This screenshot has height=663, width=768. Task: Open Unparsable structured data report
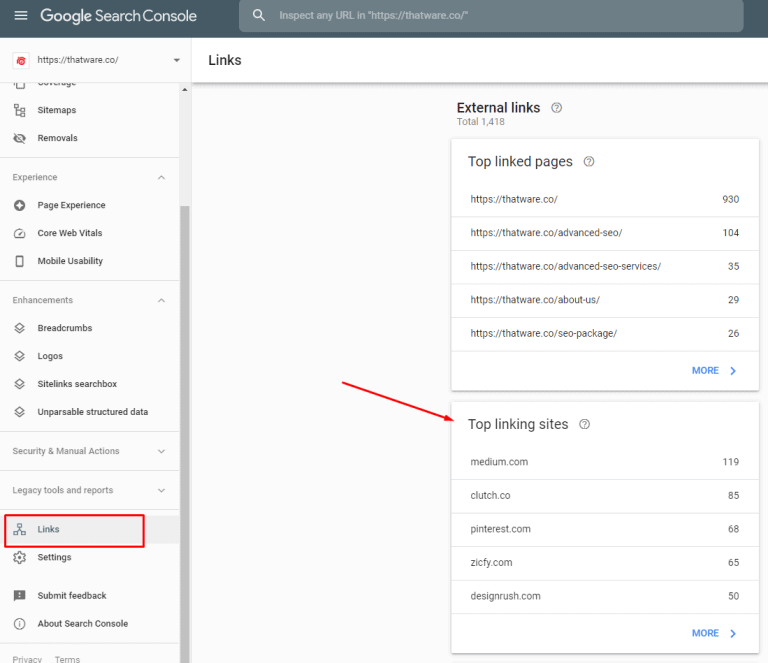(93, 412)
